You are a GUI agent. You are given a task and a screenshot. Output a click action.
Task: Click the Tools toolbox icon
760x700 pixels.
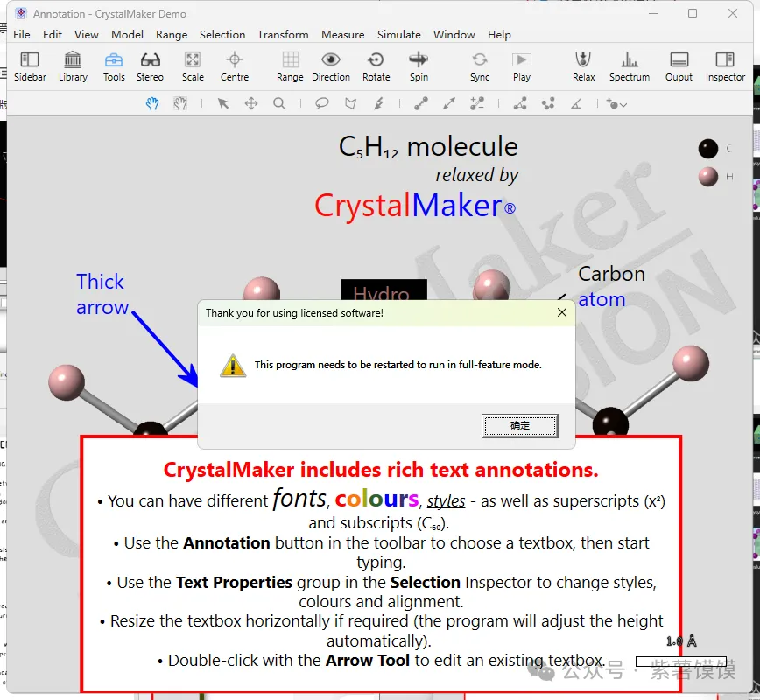pyautogui.click(x=114, y=66)
